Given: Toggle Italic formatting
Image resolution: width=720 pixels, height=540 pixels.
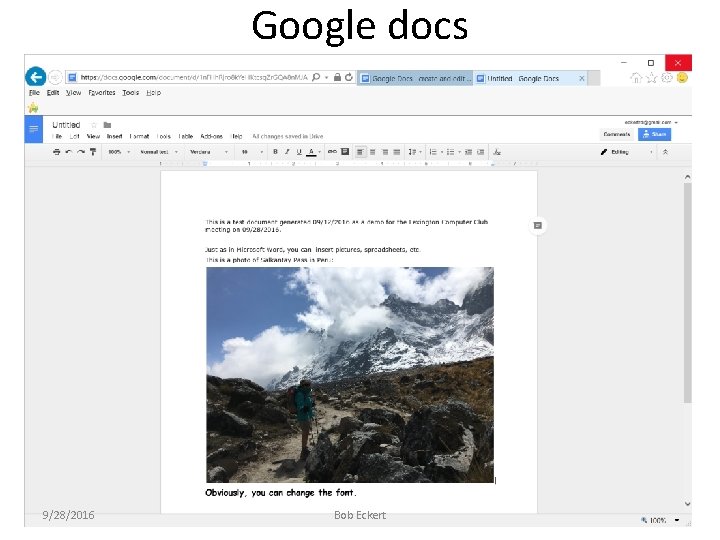Looking at the screenshot, I should (287, 152).
